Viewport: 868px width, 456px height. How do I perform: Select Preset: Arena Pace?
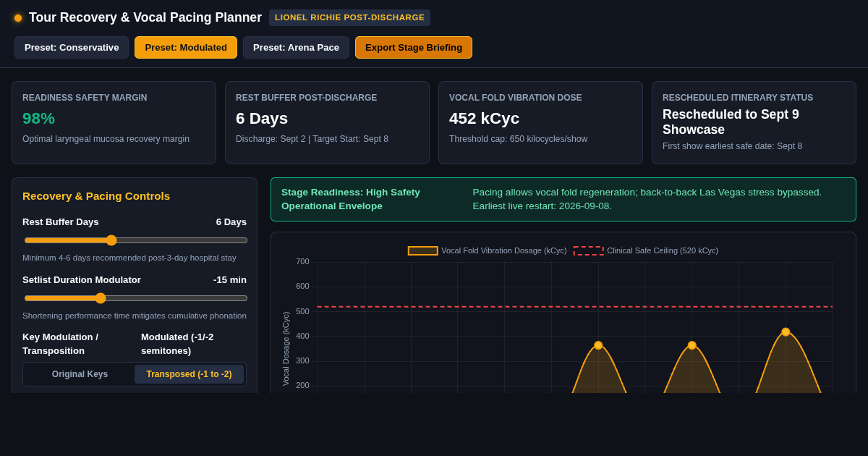coord(296,48)
